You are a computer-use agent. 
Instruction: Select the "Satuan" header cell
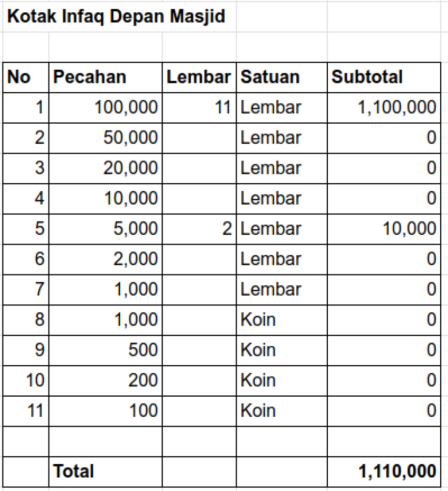(281, 77)
